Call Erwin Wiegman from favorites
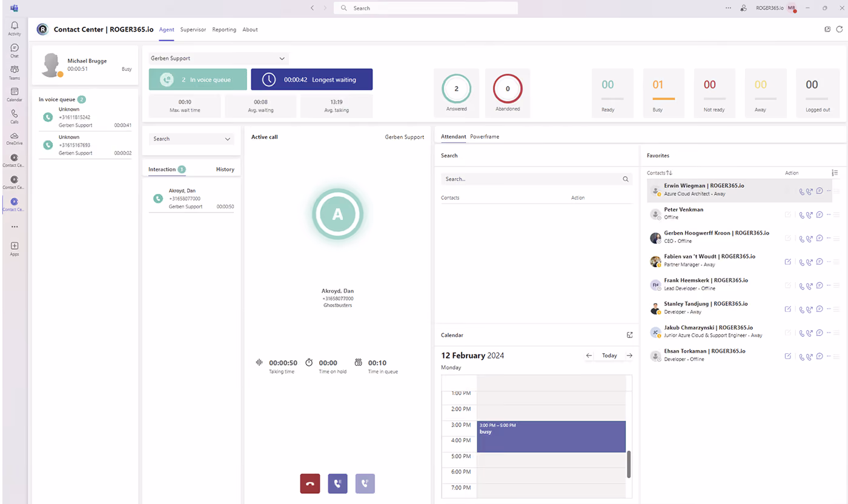 [802, 191]
